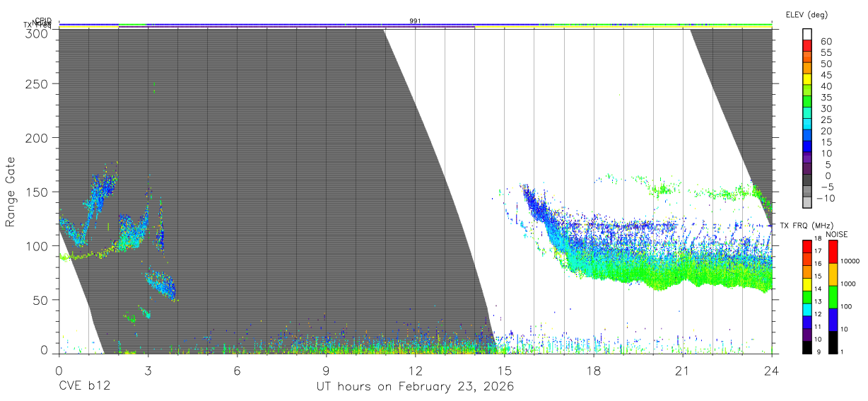Screen dimensions: 868x401
Task: Click the ELEV legend value 60
Action: point(826,42)
